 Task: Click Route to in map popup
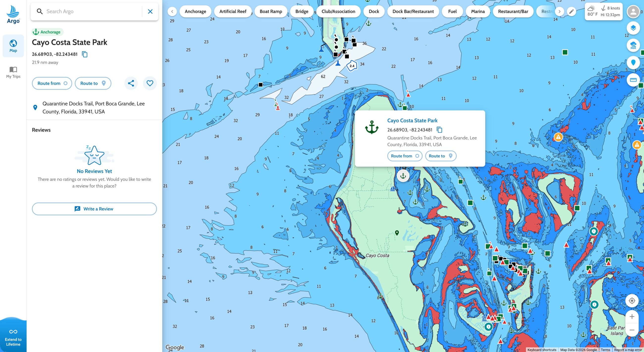(x=441, y=156)
